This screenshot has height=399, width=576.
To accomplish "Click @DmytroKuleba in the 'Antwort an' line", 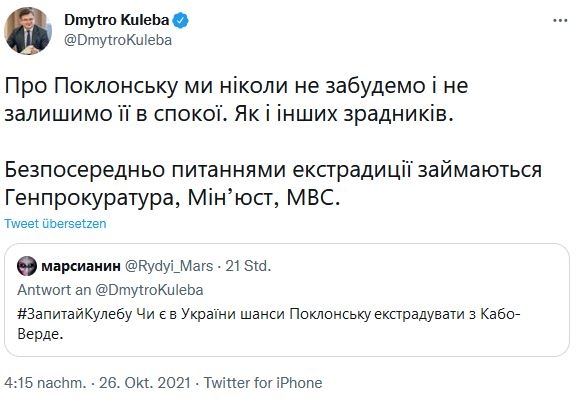I will 149,290.
